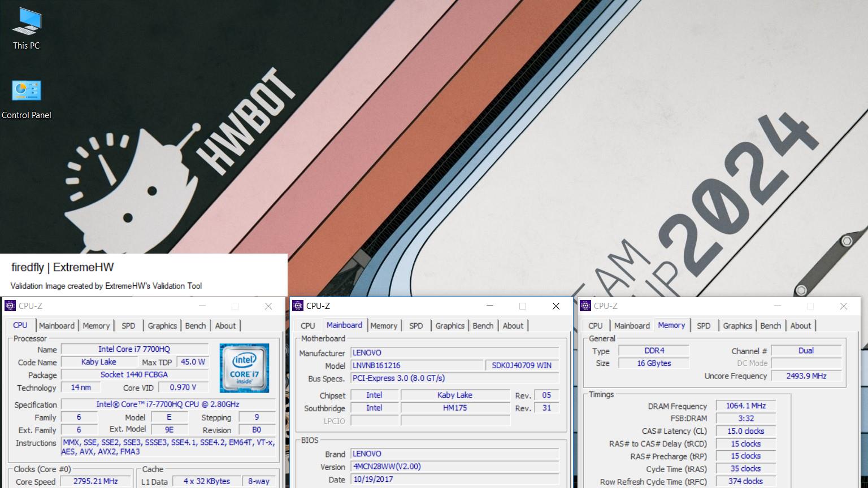Open About tab in right CPU-Z window
This screenshot has height=488, width=868.
tap(801, 326)
